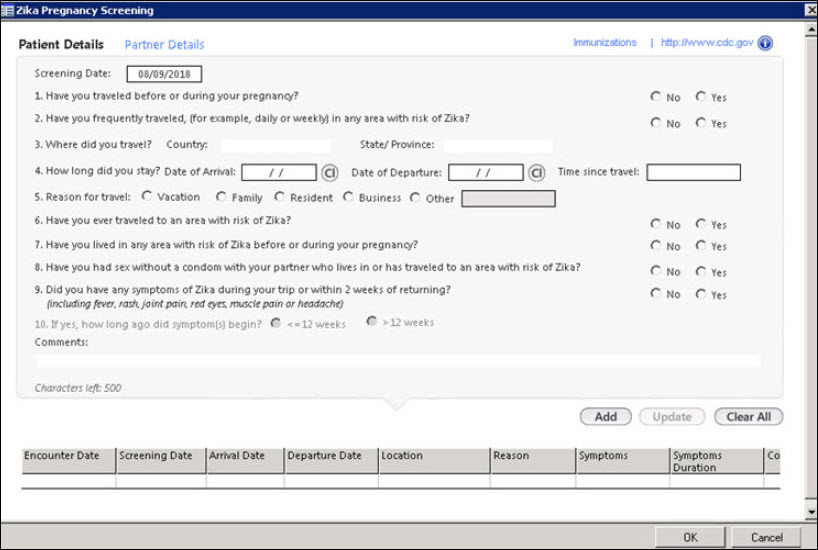The width and height of the screenshot is (818, 550).
Task: Open the http://www.cdc.gov link
Action: click(x=707, y=42)
